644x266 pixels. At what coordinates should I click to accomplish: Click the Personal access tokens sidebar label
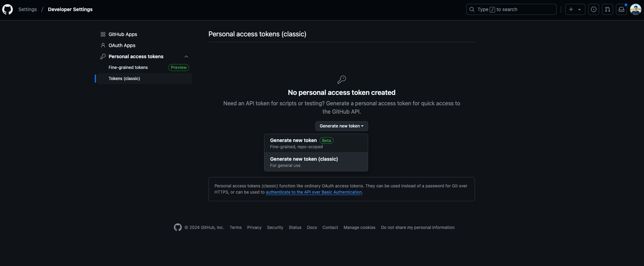136,56
